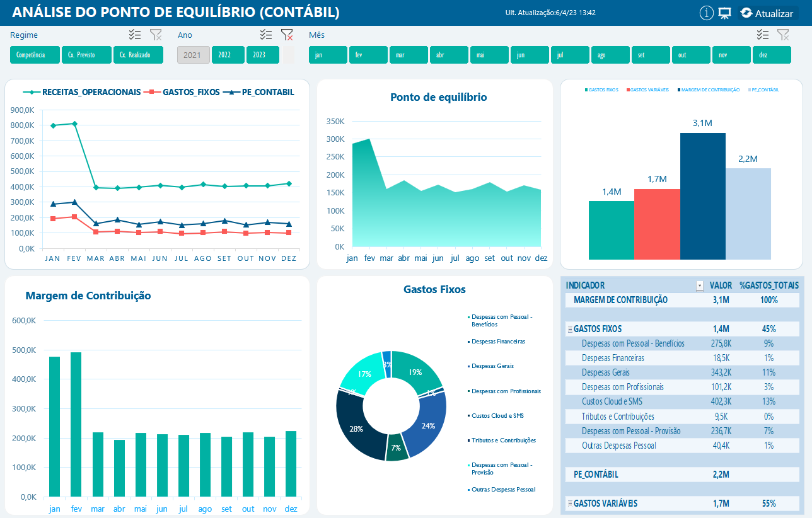Click GASTOS_FIXOS legend entry in line chart
Image resolution: width=812 pixels, height=518 pixels.
(182, 92)
